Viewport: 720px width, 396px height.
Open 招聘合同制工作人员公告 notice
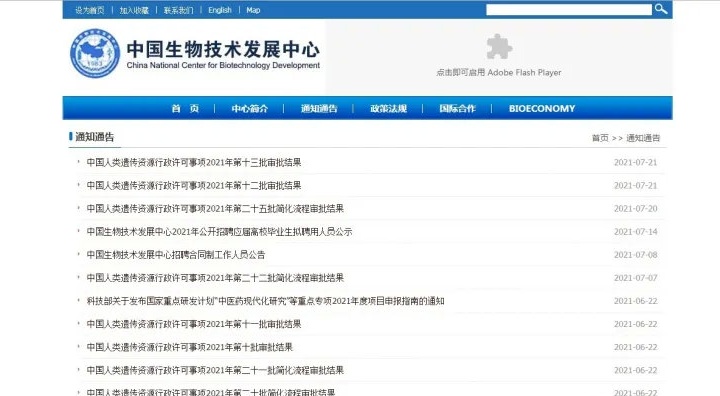176,255
